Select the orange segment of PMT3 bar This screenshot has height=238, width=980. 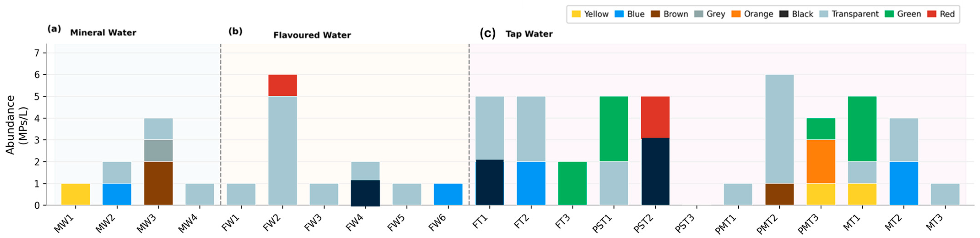click(821, 162)
